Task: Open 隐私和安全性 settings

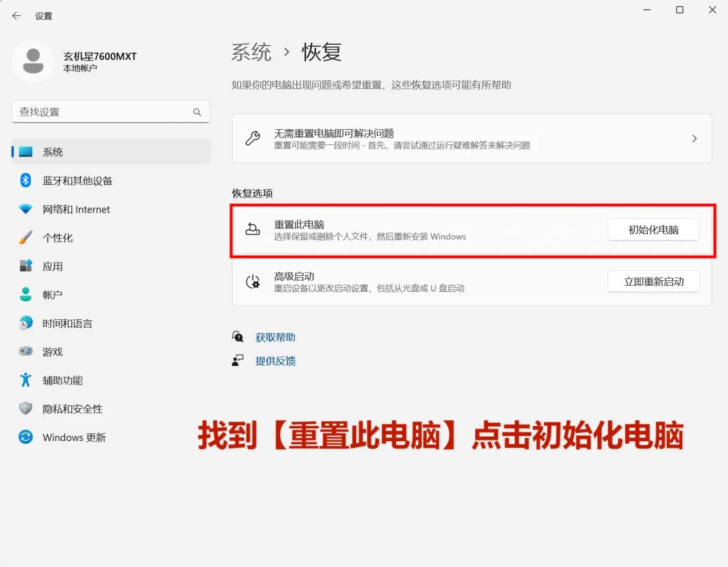Action: pos(111,408)
